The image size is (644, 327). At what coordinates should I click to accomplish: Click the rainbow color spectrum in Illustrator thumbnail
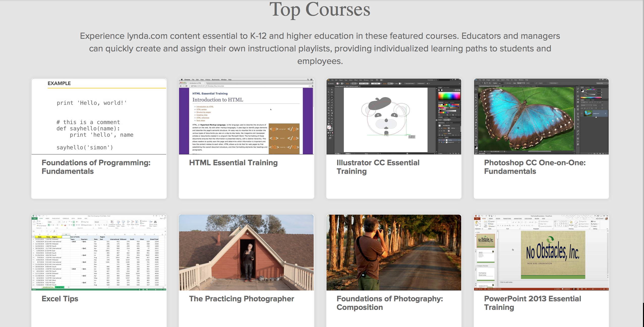[449, 96]
